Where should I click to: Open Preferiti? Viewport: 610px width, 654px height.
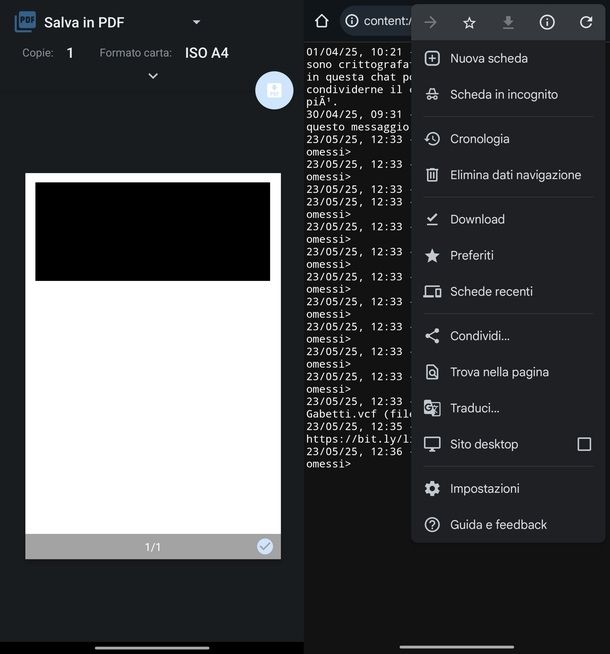(508, 255)
